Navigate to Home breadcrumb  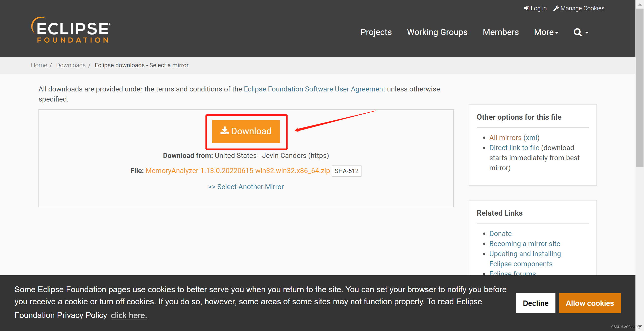click(39, 65)
